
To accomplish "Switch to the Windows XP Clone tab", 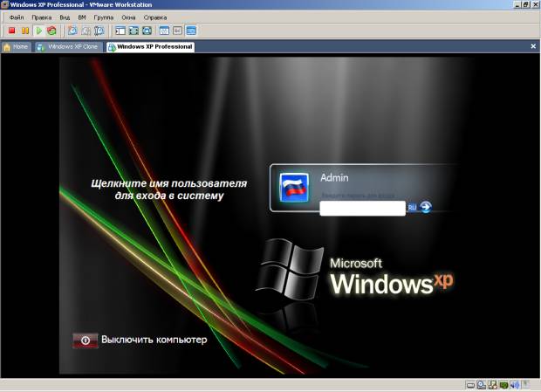I will tap(68, 47).
